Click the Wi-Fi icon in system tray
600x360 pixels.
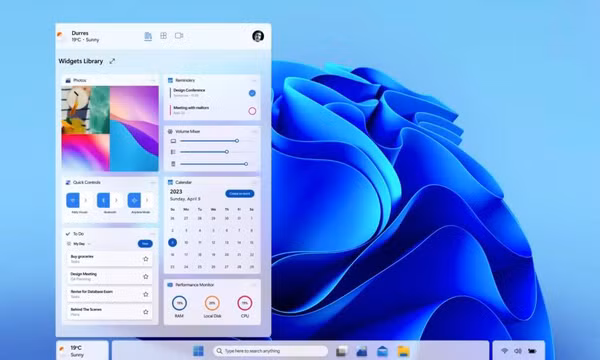point(504,351)
